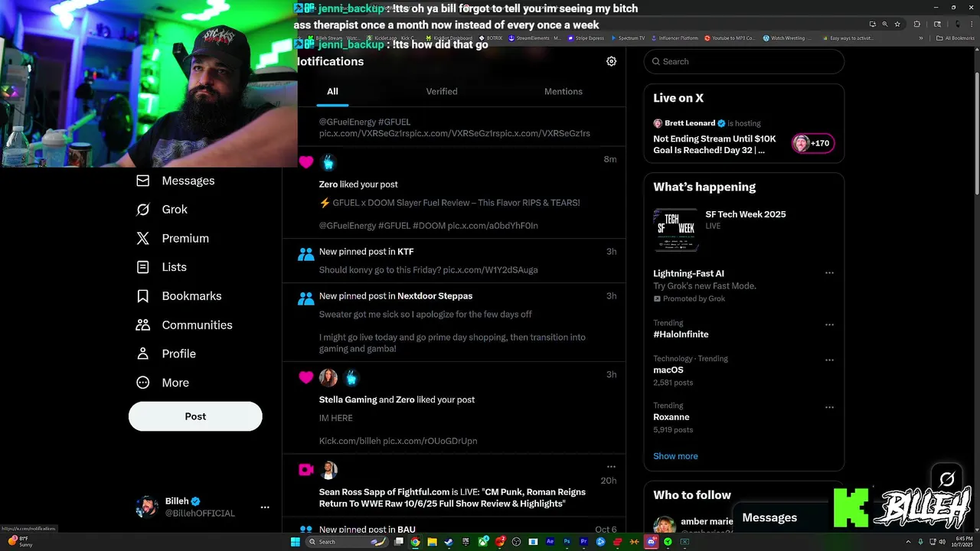
Task: Open More options in the X sidebar
Action: tap(162, 383)
